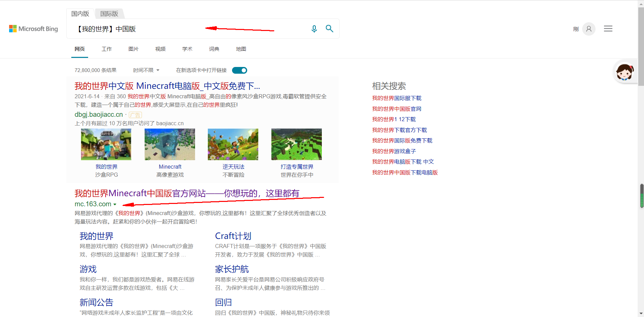644x317 pixels.
Task: Open 我的世界中文版 Minecraft电脑版 ad result
Action: pos(167,86)
